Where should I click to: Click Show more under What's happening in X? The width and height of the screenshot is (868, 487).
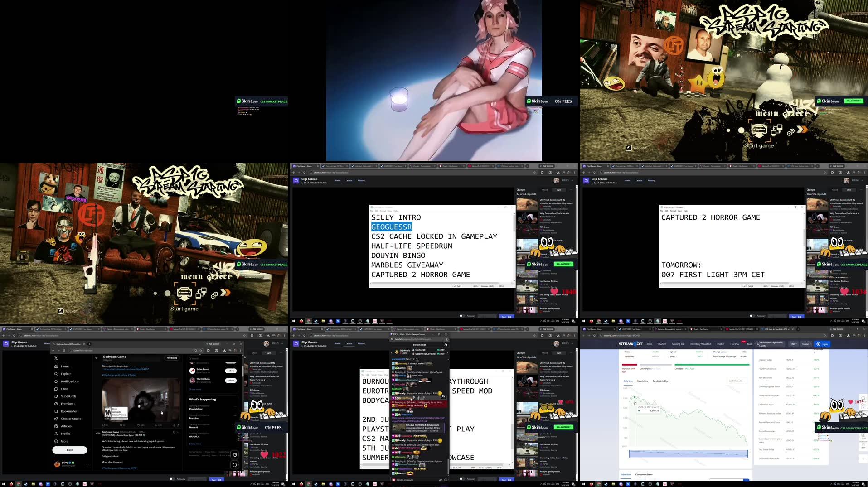[x=195, y=444]
